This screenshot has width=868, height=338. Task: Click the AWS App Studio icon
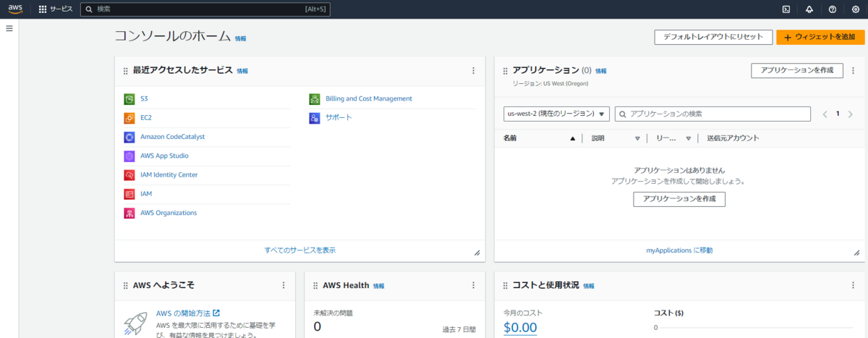129,156
